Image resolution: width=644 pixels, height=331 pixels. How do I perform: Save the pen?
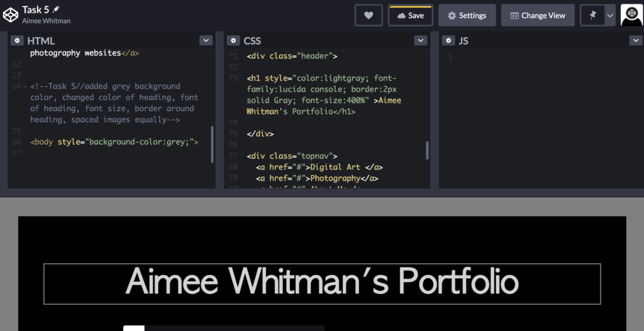[410, 16]
